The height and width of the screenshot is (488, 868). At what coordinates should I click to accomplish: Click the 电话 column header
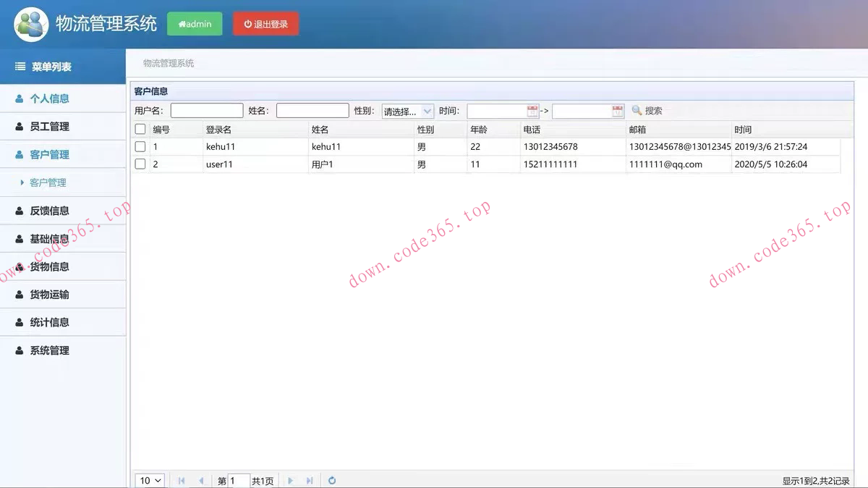click(x=573, y=130)
